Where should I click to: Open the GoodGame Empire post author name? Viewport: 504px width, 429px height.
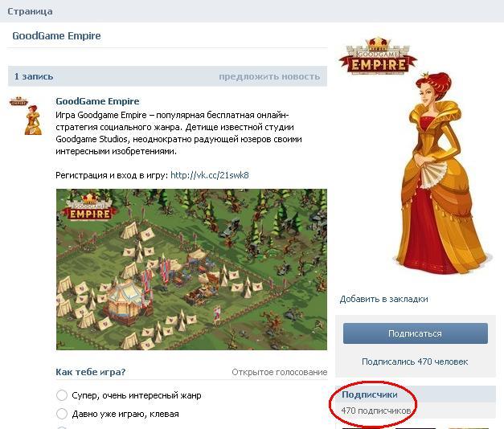coord(97,101)
